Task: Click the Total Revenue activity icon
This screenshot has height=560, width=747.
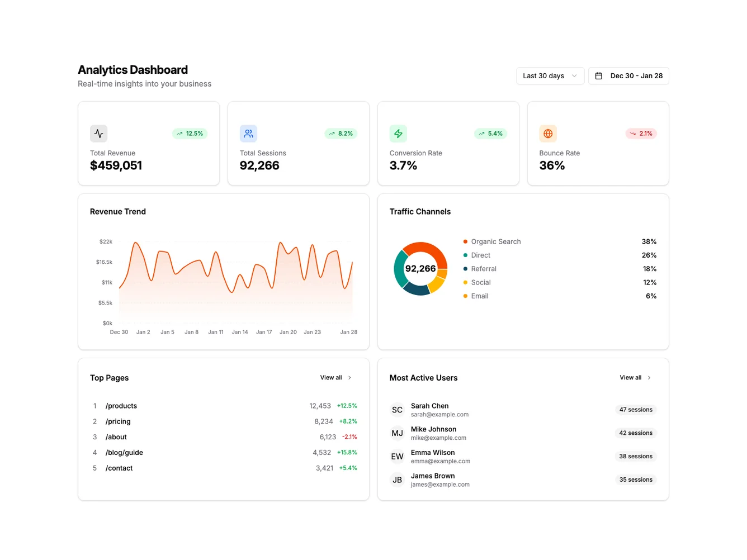Action: [x=98, y=134]
